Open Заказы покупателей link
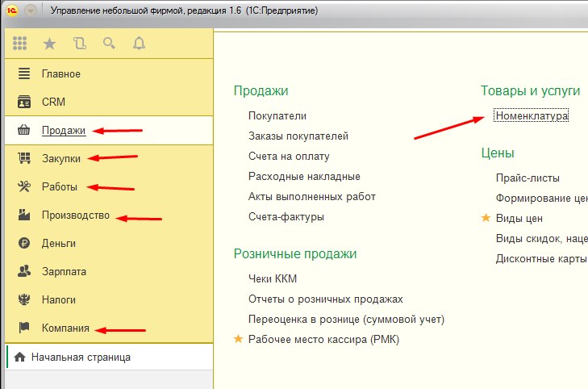Screen dimensions: 588x389 (x=298, y=136)
